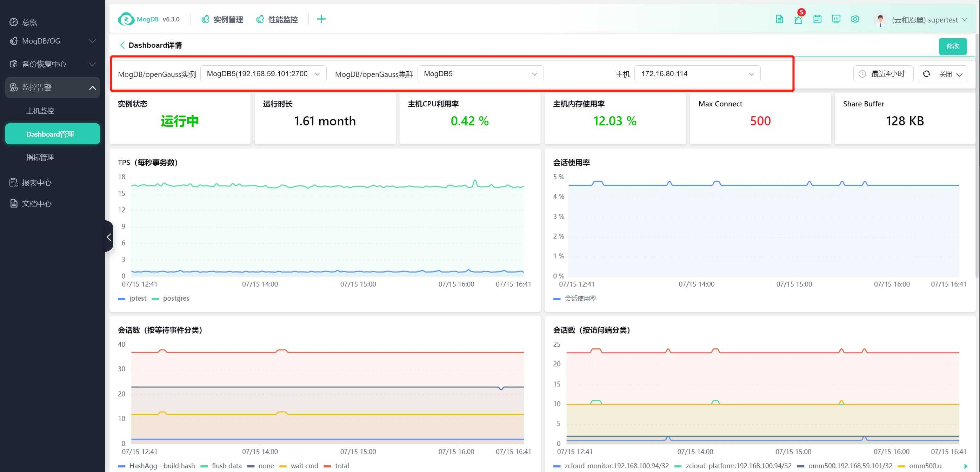Click the 0.42 % CPU value
980x472 pixels.
pyautogui.click(x=469, y=121)
